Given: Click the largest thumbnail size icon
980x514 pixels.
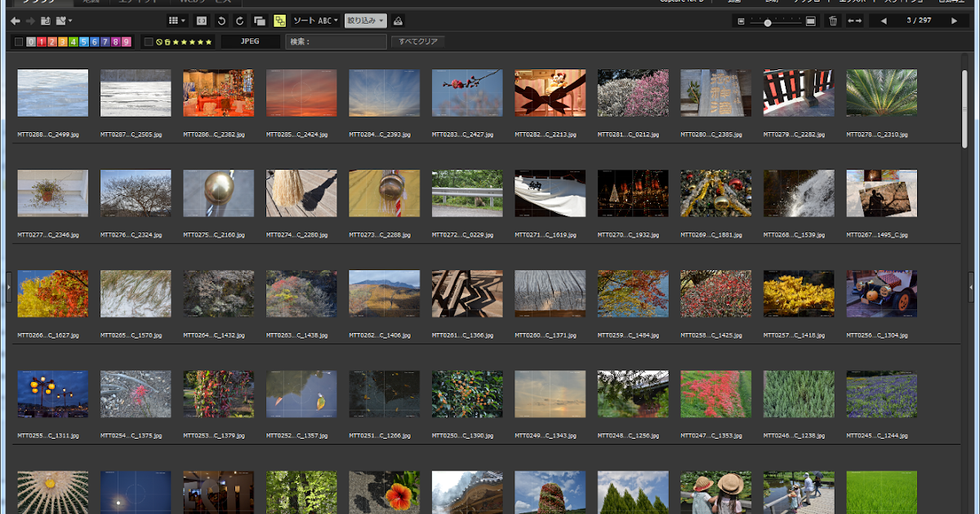Looking at the screenshot, I should pyautogui.click(x=809, y=21).
